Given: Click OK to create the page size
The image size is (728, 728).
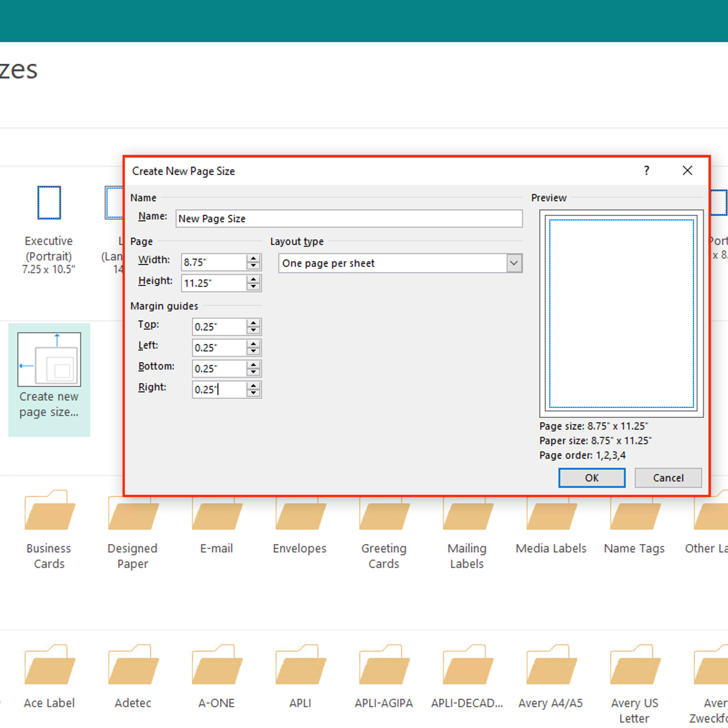Looking at the screenshot, I should [591, 477].
